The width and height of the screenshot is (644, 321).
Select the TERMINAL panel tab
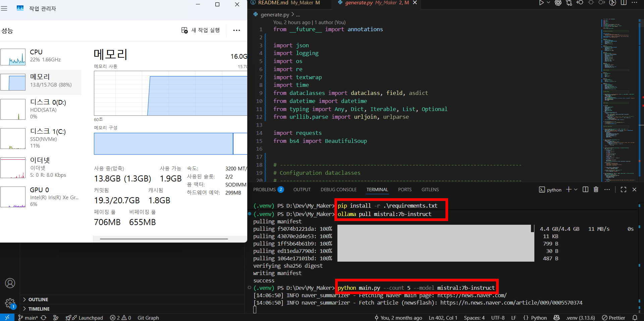377,190
